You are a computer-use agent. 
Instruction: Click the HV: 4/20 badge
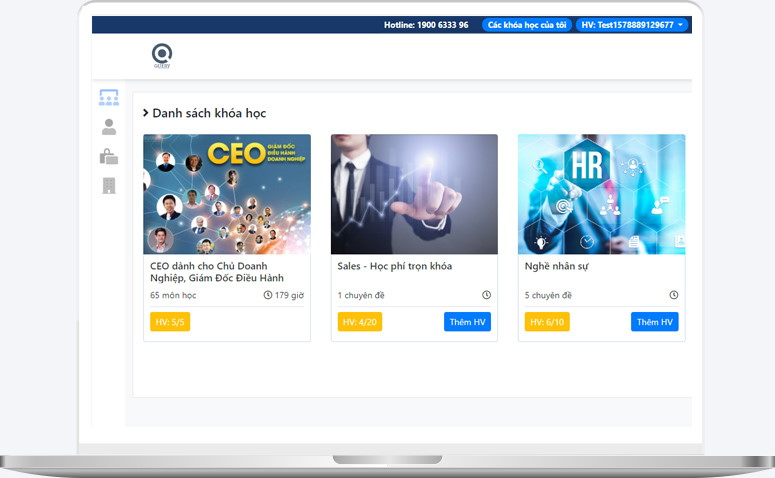[359, 322]
